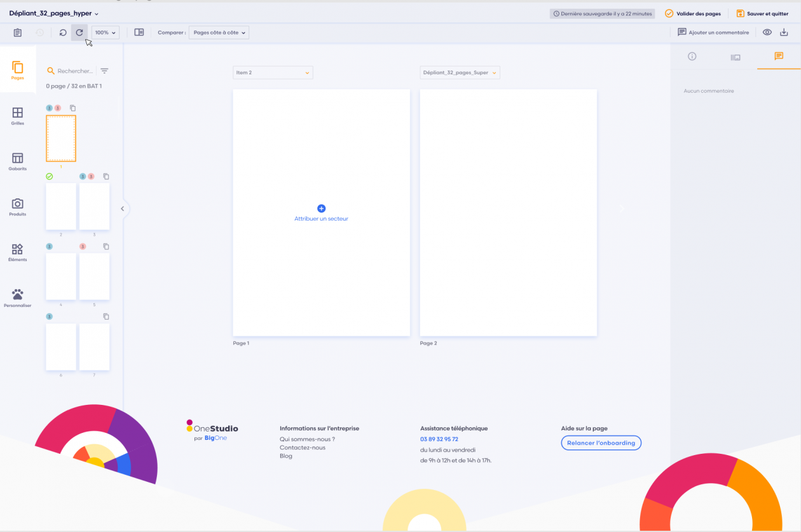801x532 pixels.
Task: Toggle the eye preview icon
Action: coord(767,32)
